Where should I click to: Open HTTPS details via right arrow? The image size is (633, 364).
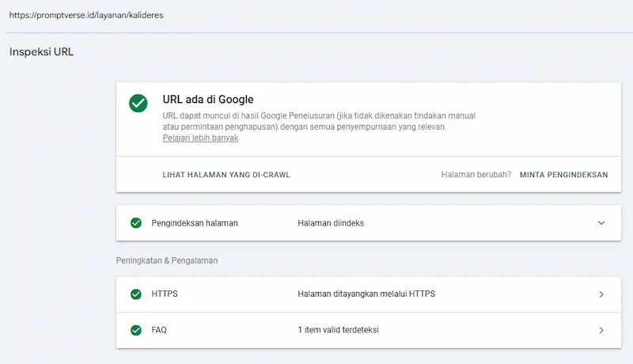pos(601,294)
